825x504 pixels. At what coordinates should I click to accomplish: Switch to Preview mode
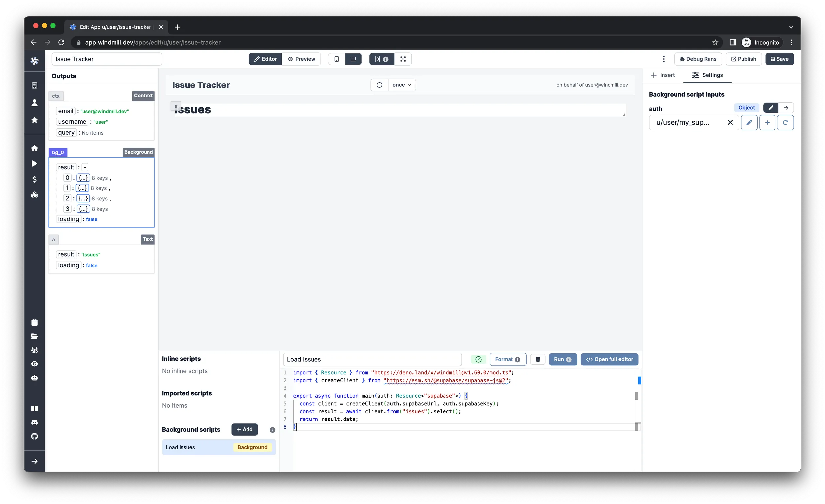point(301,59)
